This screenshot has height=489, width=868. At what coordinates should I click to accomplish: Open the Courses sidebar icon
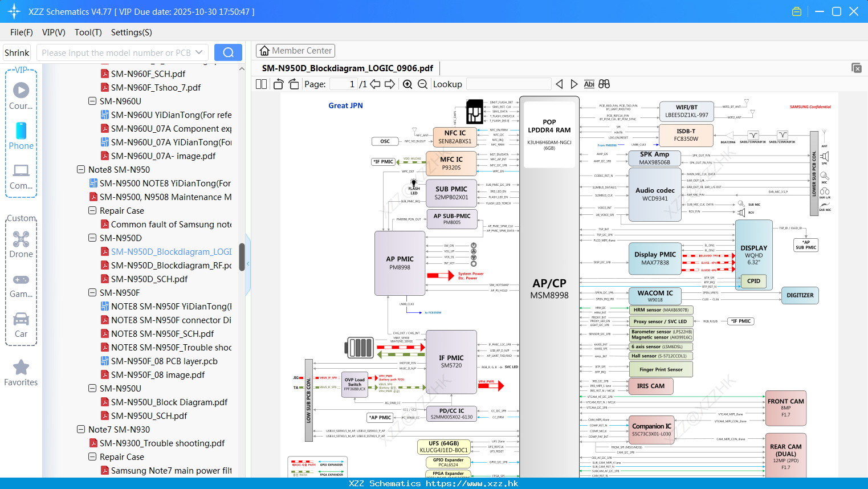[21, 95]
